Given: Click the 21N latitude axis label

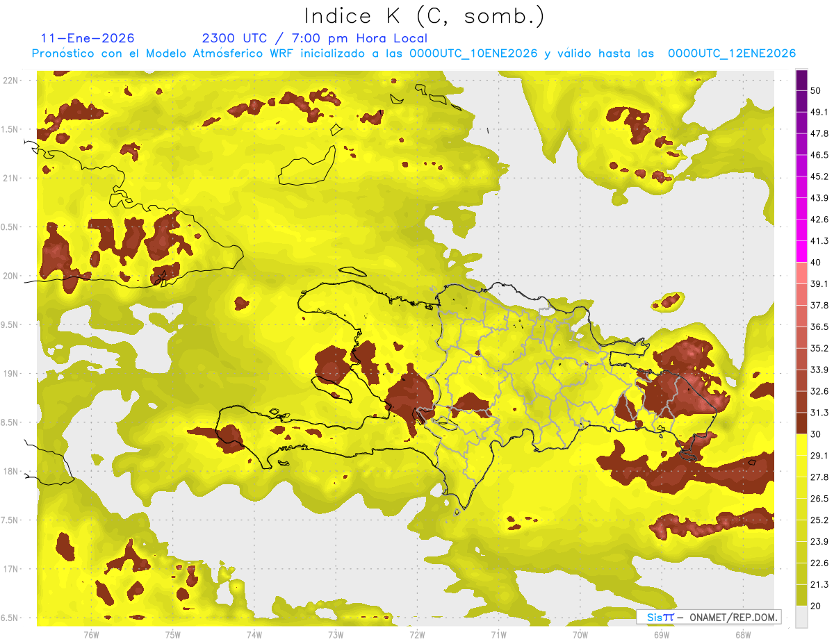Looking at the screenshot, I should pyautogui.click(x=10, y=179).
